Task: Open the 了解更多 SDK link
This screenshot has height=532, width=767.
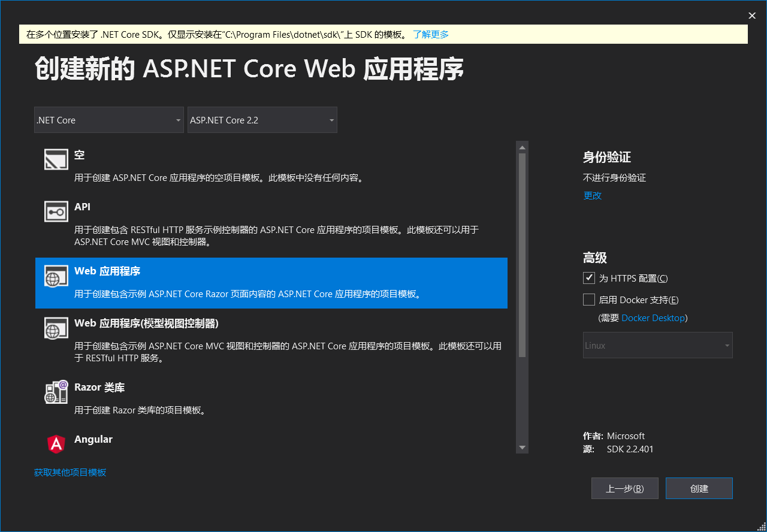Action: (430, 34)
